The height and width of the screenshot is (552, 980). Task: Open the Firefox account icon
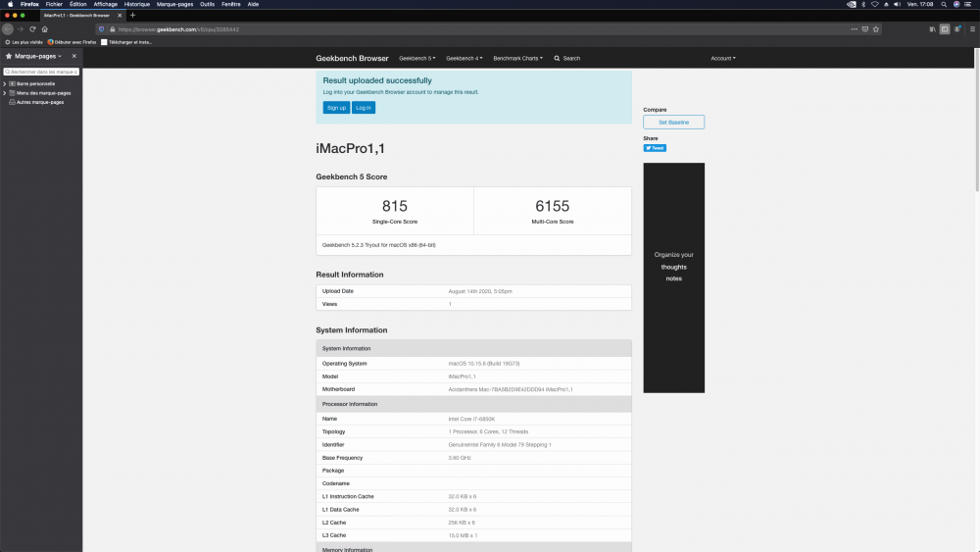[957, 29]
